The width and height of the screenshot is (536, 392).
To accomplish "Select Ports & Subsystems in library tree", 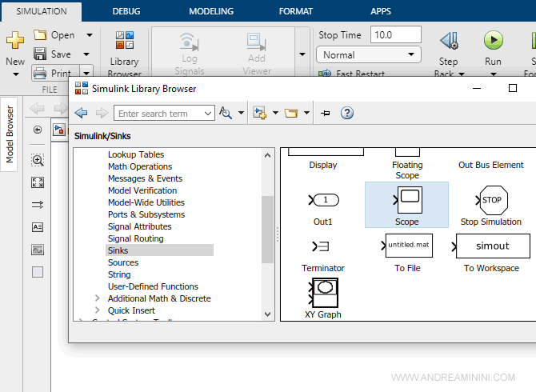I will 146,214.
